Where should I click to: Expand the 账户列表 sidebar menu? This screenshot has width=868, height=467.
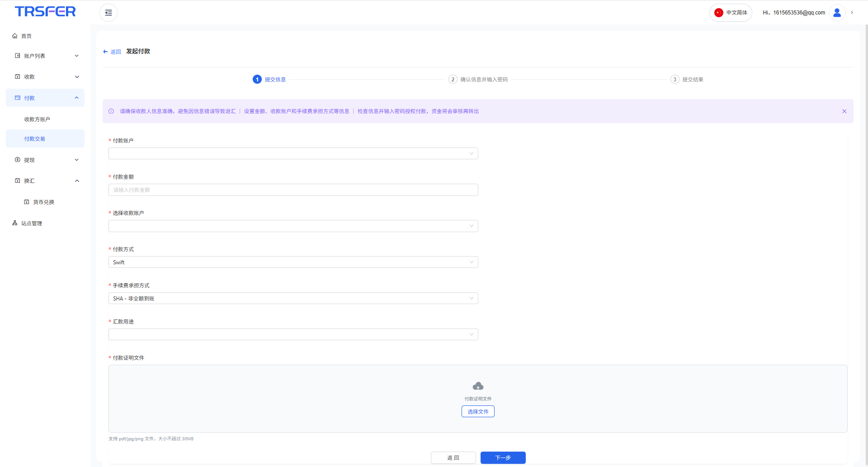coord(45,56)
